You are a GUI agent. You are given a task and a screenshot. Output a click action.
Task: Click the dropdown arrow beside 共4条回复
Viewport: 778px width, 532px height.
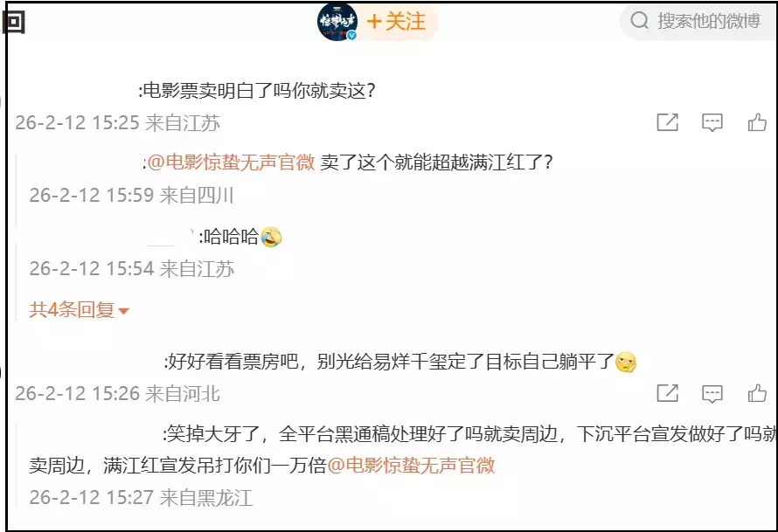coord(124,311)
